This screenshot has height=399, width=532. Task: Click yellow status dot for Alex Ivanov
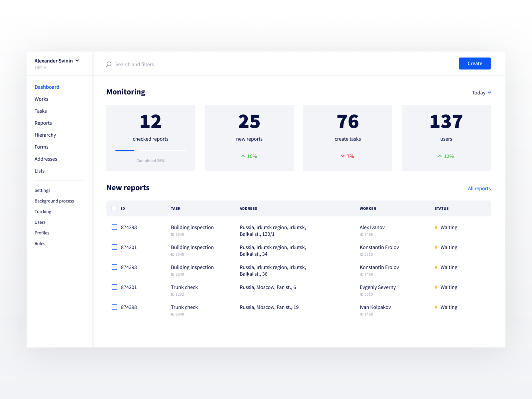click(436, 227)
